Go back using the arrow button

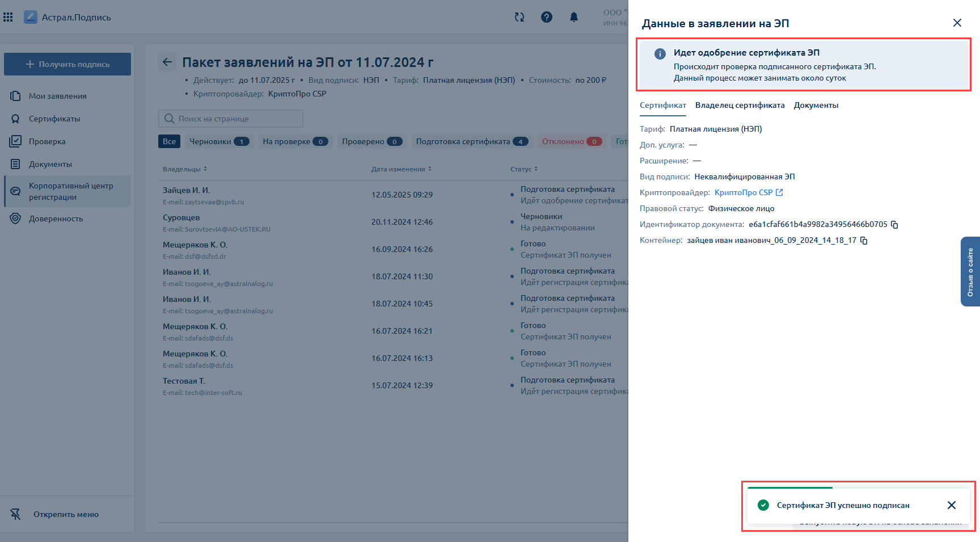(167, 62)
